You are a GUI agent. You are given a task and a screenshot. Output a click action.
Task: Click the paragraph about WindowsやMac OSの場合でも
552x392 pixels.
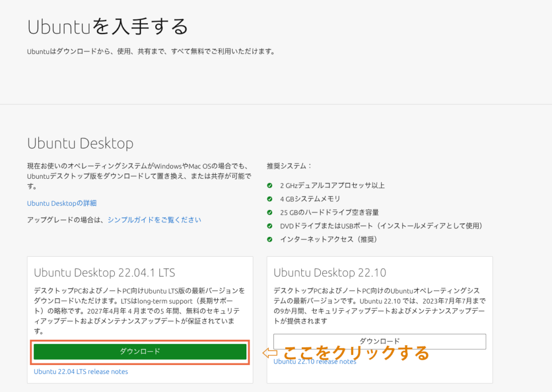pyautogui.click(x=139, y=176)
